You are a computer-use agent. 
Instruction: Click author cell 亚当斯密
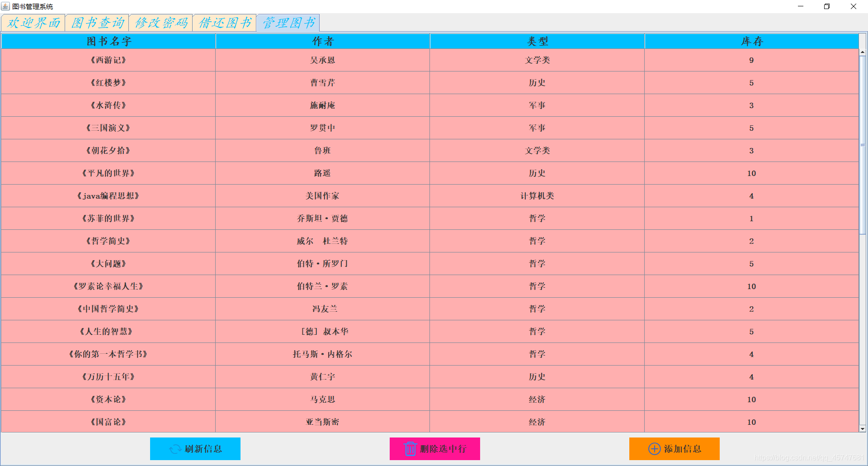pos(323,422)
